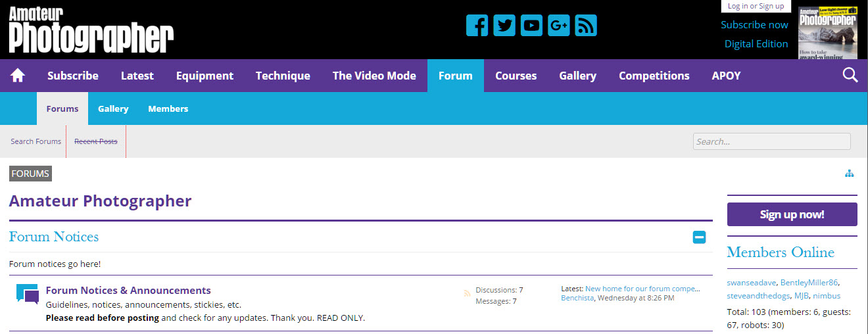Go to the home icon in navigation bar

point(18,76)
